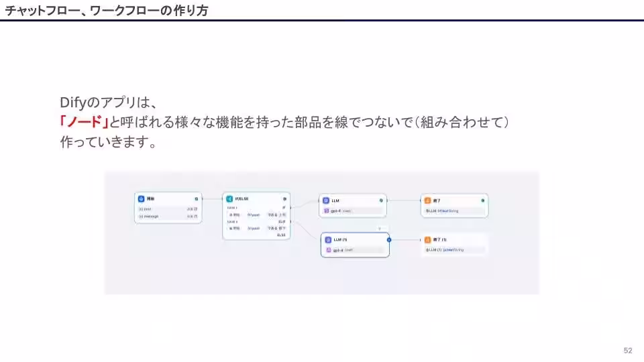
Task: Click the status dot on the Start node
Action: click(197, 199)
